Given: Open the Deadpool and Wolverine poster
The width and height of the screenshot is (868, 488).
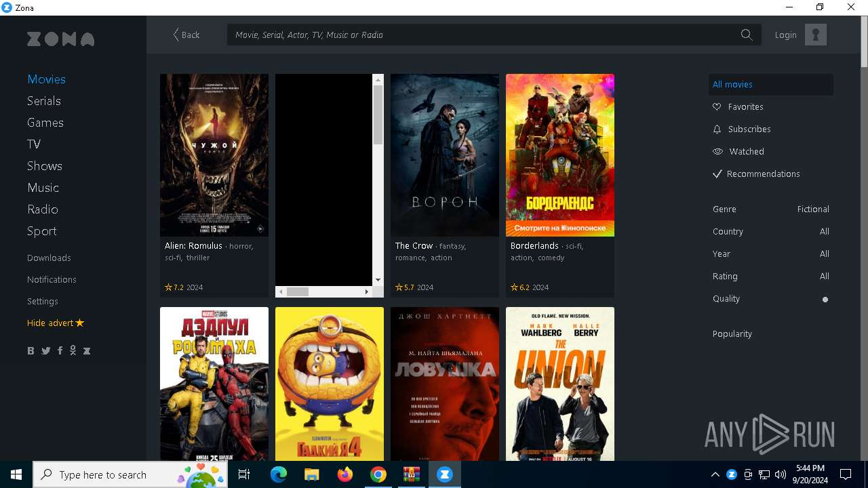Looking at the screenshot, I should point(214,384).
